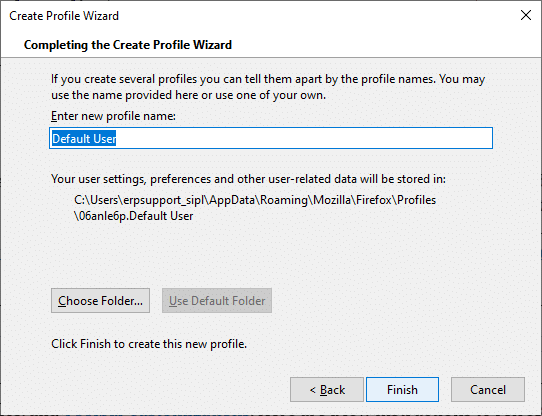This screenshot has width=542, height=416.
Task: Click the 'Enter new profile name:' label
Action: (x=113, y=116)
